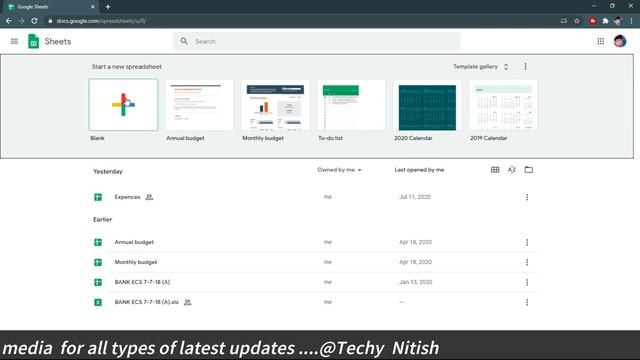Open more options for Monthly budget file
Screen dimensions: 640x360
pyautogui.click(x=527, y=262)
